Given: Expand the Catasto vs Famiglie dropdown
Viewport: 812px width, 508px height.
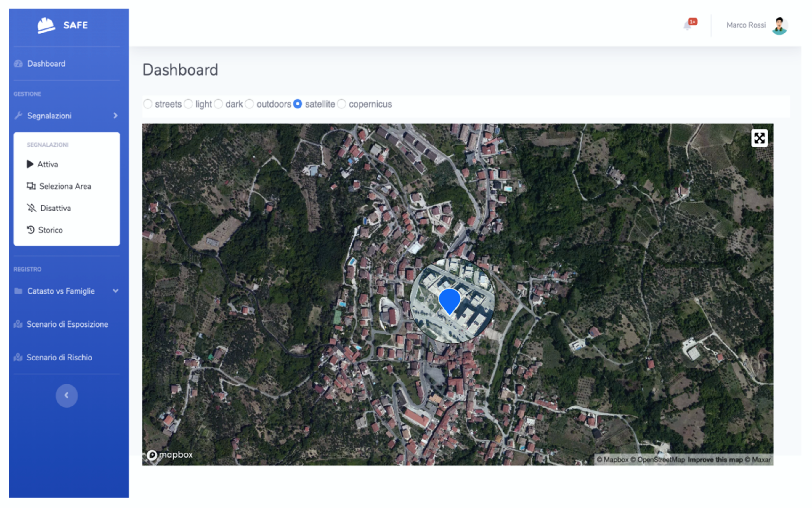Looking at the screenshot, I should pyautogui.click(x=115, y=291).
